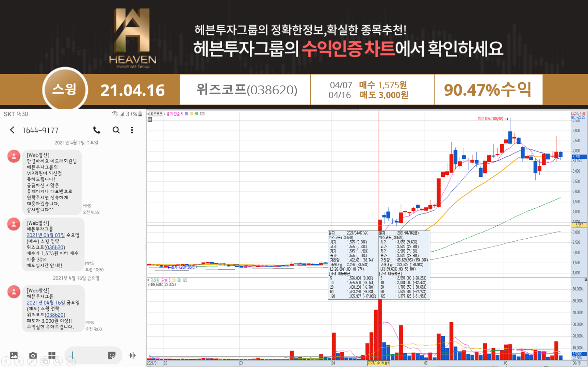The image size is (588, 367).
Task: Click the blue 10-day moving average label
Action: pyautogui.click(x=186, y=114)
